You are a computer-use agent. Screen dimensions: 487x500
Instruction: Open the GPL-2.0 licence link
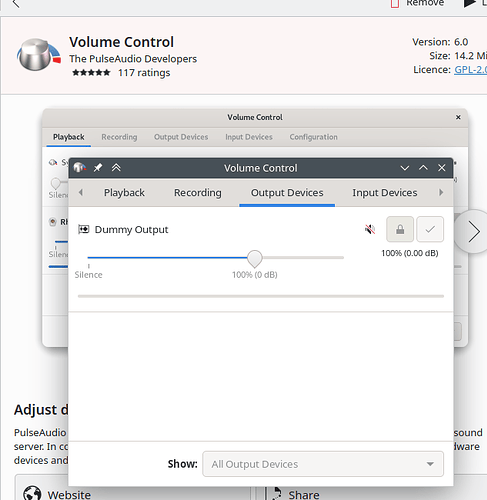tap(470, 70)
